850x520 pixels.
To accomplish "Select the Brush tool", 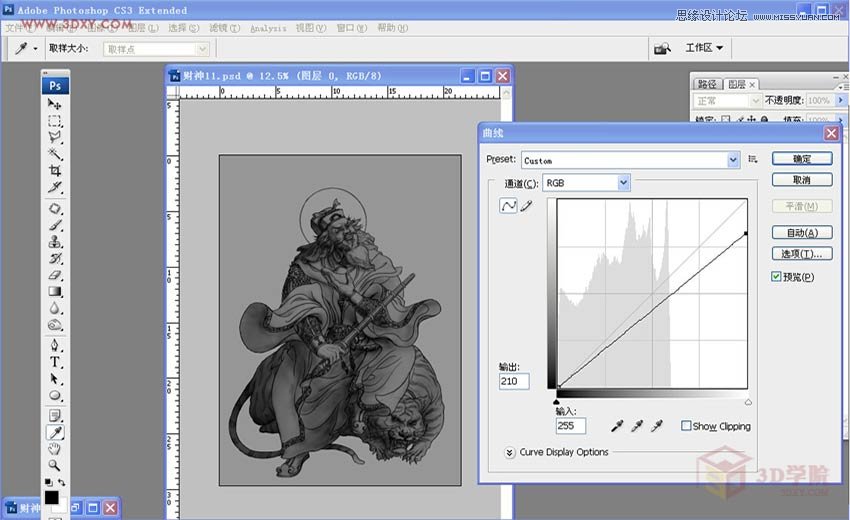I will click(x=55, y=225).
